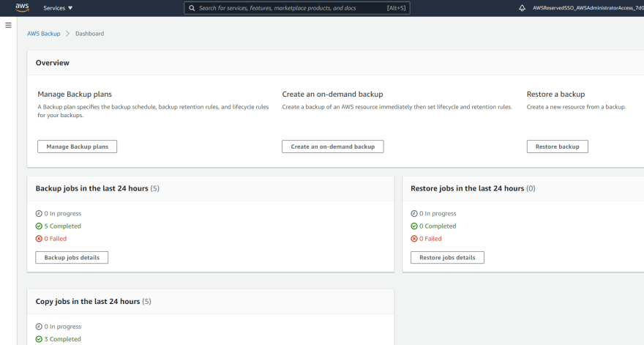Viewport: 644px width, 345px height.
Task: Open the hamburger navigation menu
Action: [x=8, y=25]
